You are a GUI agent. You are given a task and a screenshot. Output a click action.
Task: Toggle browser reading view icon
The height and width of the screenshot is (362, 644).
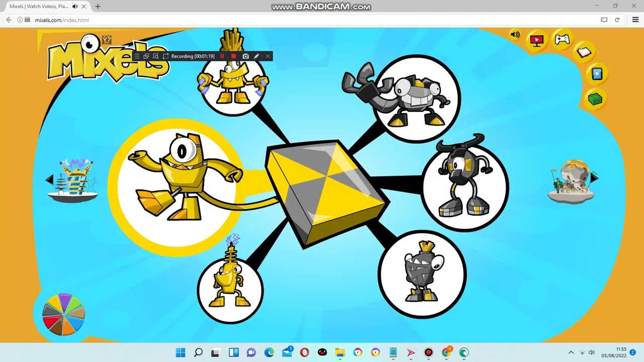click(x=604, y=20)
